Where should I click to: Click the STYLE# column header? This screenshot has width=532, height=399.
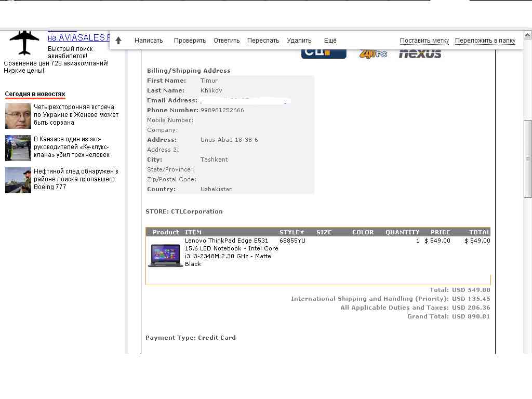(x=292, y=232)
